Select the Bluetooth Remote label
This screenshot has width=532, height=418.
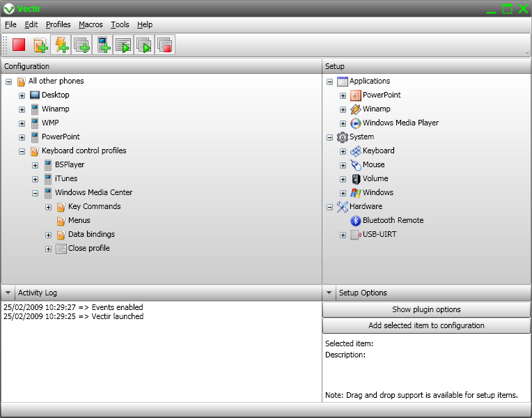(393, 220)
